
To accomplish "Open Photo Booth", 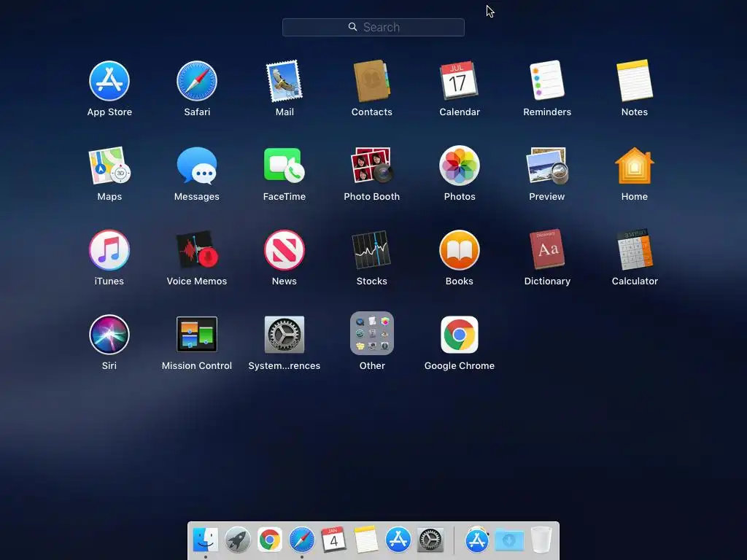I will tap(371, 166).
